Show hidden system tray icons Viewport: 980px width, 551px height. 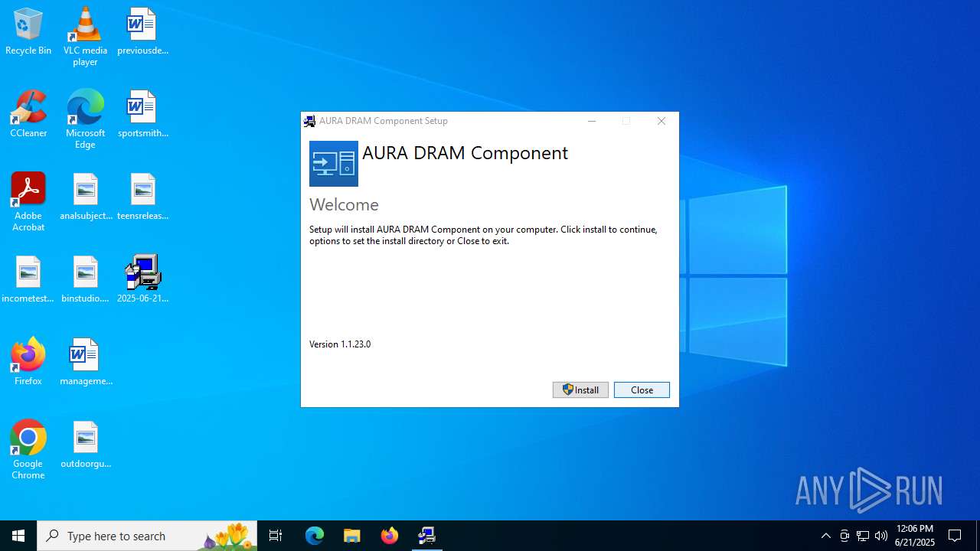pyautogui.click(x=826, y=536)
